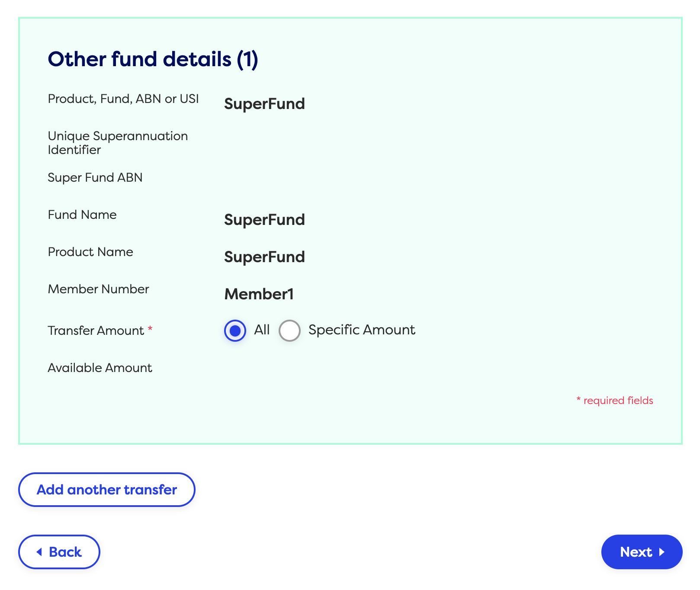Click the Add another transfer button
The height and width of the screenshot is (590, 700).
click(107, 490)
